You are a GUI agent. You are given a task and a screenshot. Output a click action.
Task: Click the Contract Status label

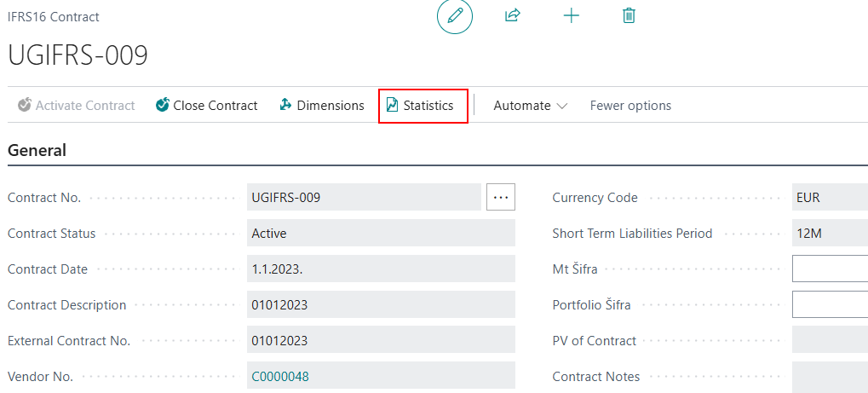coord(51,234)
